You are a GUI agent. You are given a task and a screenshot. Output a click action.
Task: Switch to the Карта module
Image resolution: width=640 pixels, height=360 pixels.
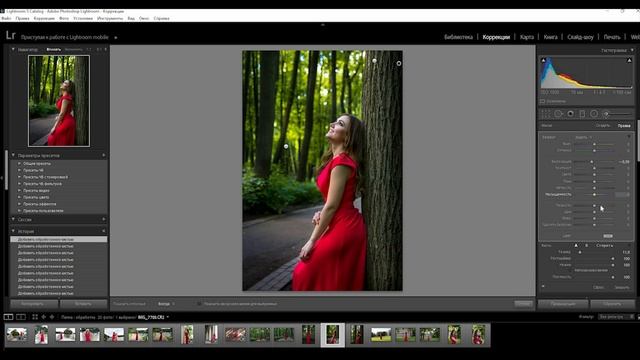[527, 37]
